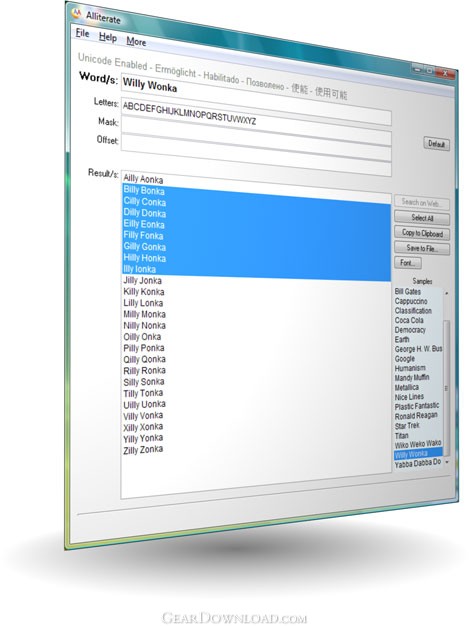This screenshot has height=626, width=469.
Task: Choose sample 'Coca Cola'
Action: (x=409, y=320)
